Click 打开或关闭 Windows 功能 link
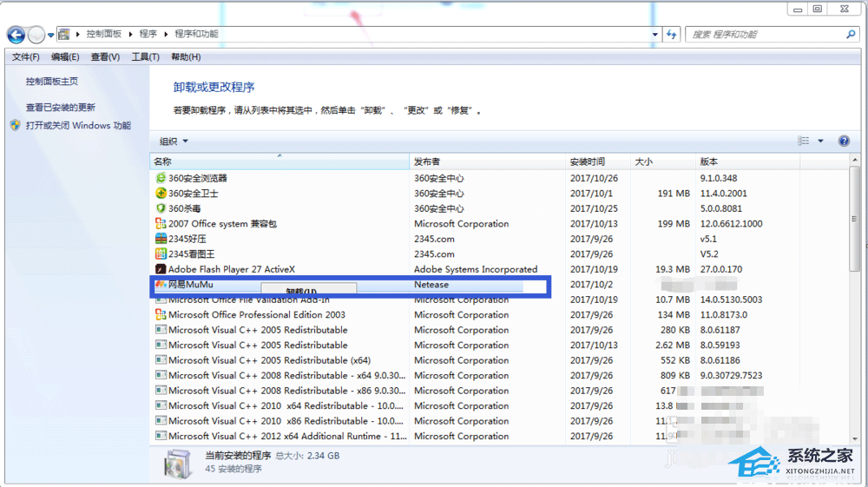The width and height of the screenshot is (868, 487). (78, 125)
